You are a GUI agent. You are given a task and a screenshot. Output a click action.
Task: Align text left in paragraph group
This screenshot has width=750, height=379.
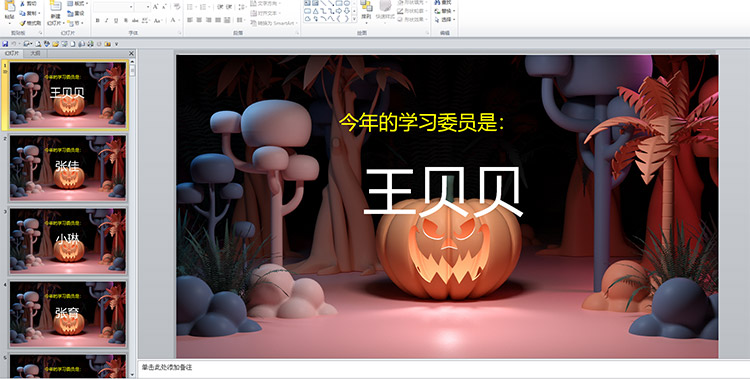click(189, 20)
